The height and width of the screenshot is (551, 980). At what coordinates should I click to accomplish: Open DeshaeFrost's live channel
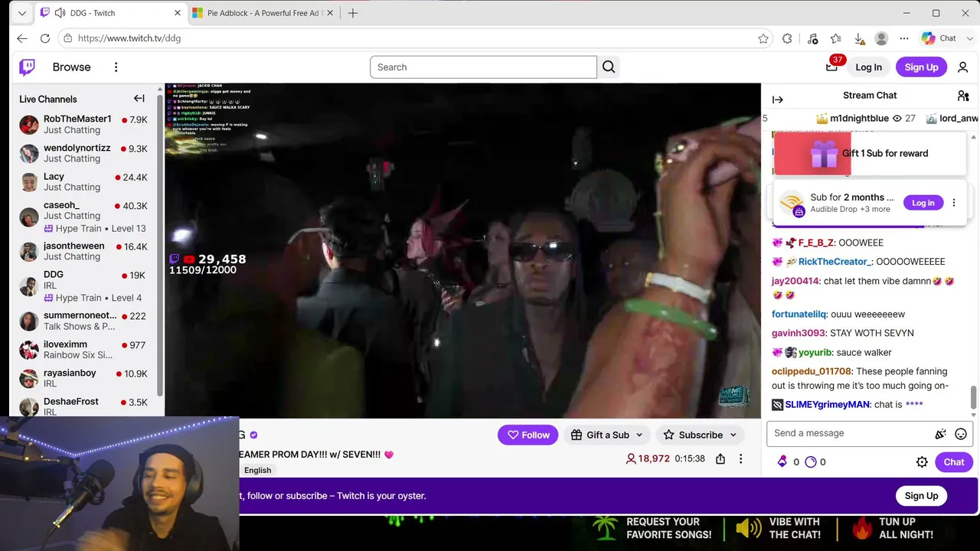click(x=83, y=406)
